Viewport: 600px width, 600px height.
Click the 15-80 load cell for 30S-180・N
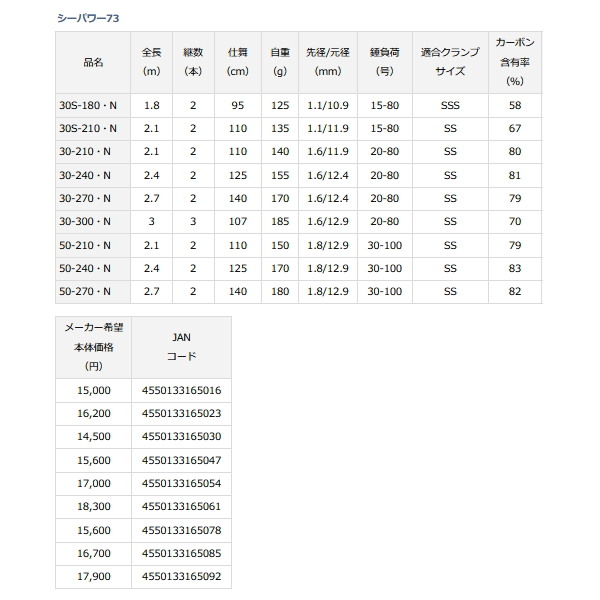coord(385,105)
